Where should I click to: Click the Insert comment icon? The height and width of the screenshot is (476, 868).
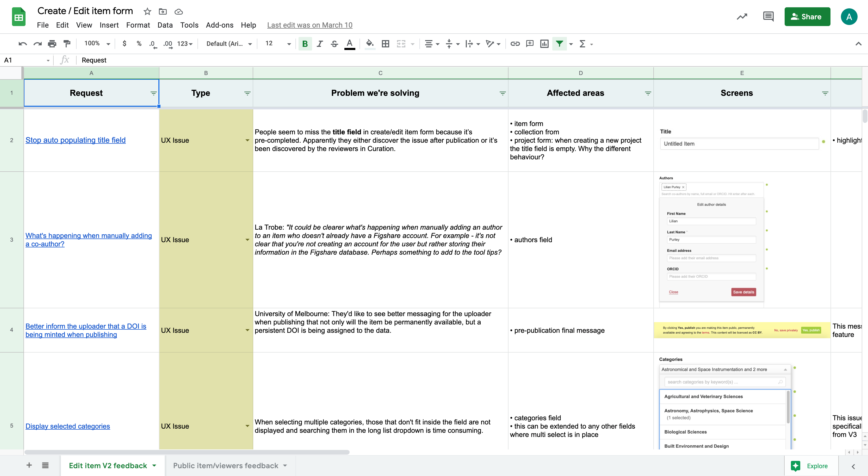coord(530,44)
